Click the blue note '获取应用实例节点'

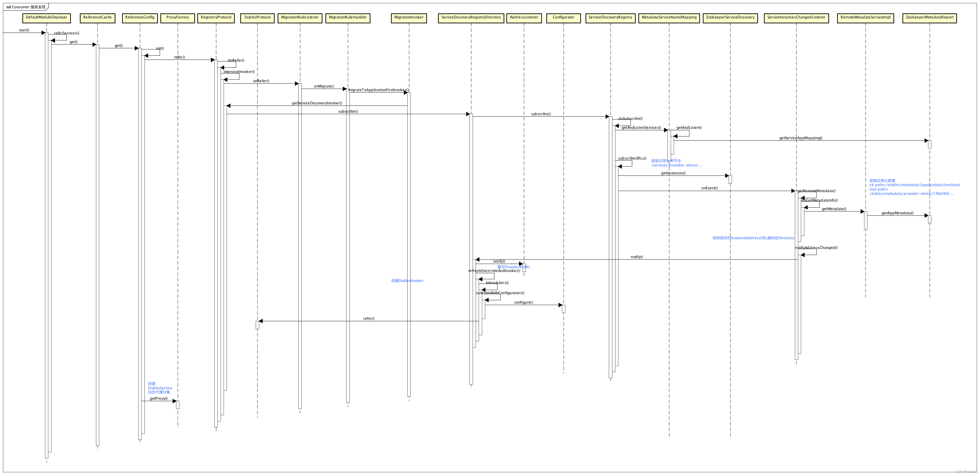[666, 161]
